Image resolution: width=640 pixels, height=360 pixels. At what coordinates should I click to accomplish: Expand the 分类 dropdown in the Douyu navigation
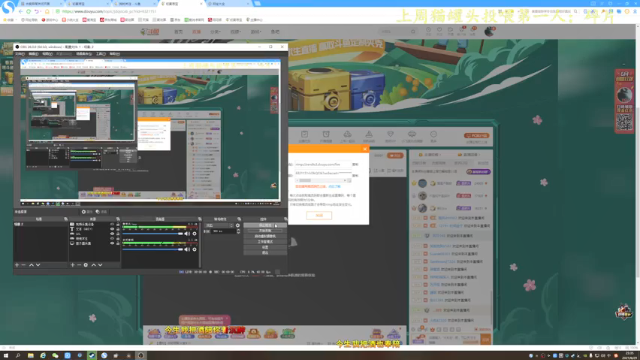[215, 31]
